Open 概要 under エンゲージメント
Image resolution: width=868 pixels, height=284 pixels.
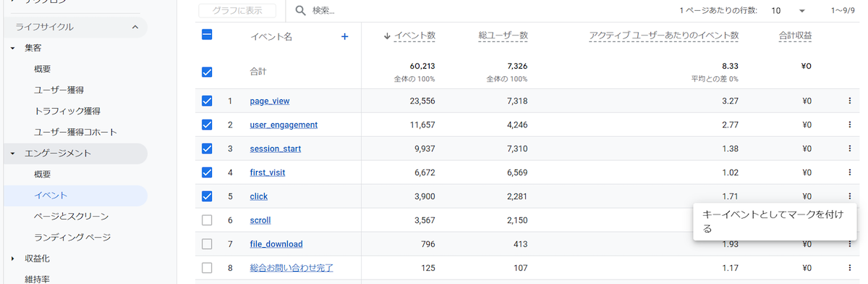point(42,175)
